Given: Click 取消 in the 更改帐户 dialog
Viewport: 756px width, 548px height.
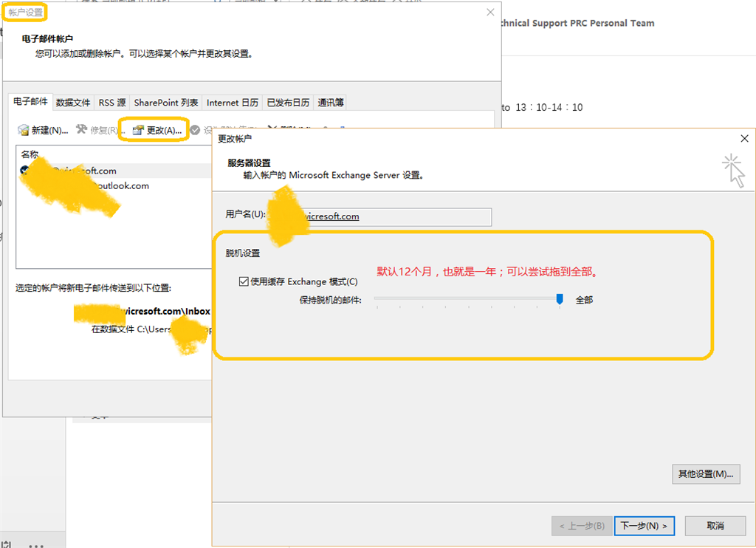Looking at the screenshot, I should (x=715, y=526).
